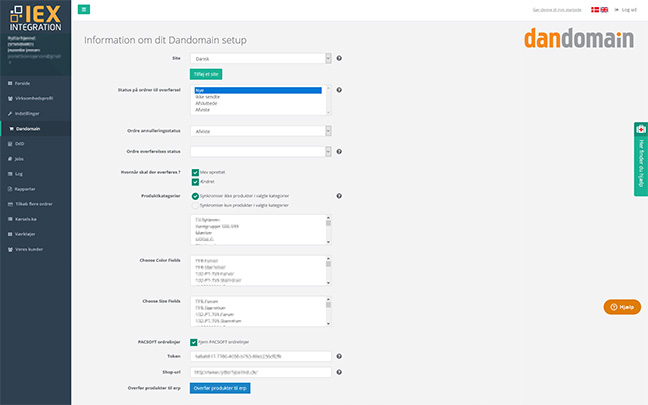Click the Log icon in sidebar
Viewport: 648px width, 405px height.
[10, 174]
